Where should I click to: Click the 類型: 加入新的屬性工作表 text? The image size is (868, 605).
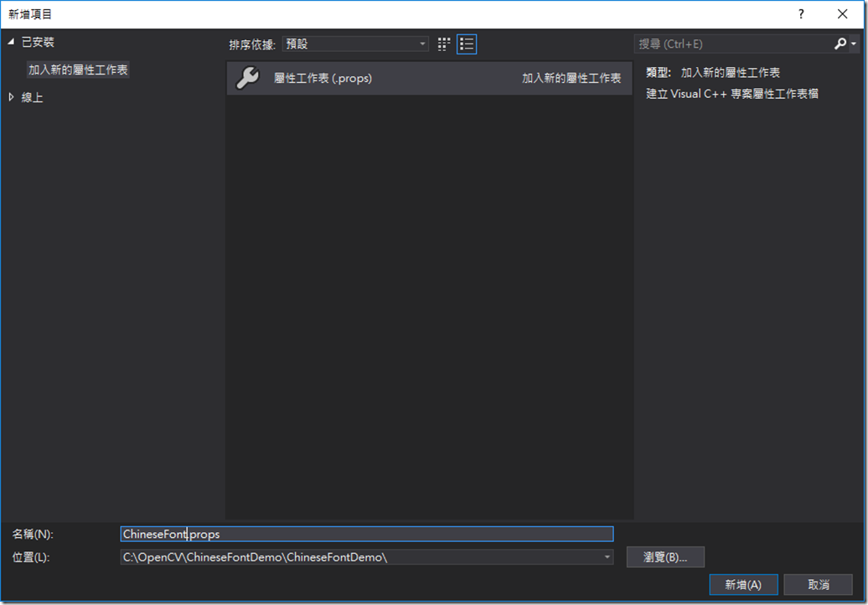pos(713,73)
